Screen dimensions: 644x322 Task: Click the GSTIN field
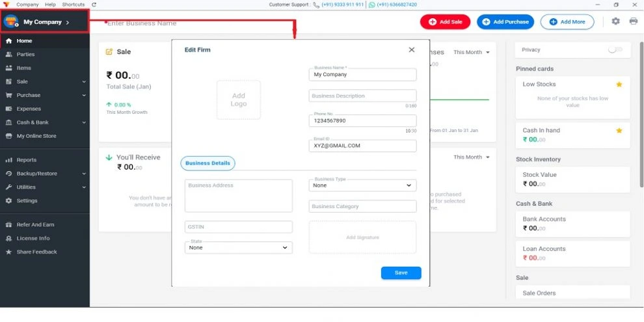click(x=239, y=227)
